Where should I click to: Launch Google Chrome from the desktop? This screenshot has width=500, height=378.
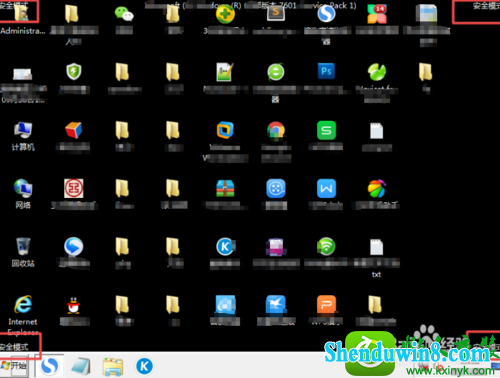pos(276,130)
